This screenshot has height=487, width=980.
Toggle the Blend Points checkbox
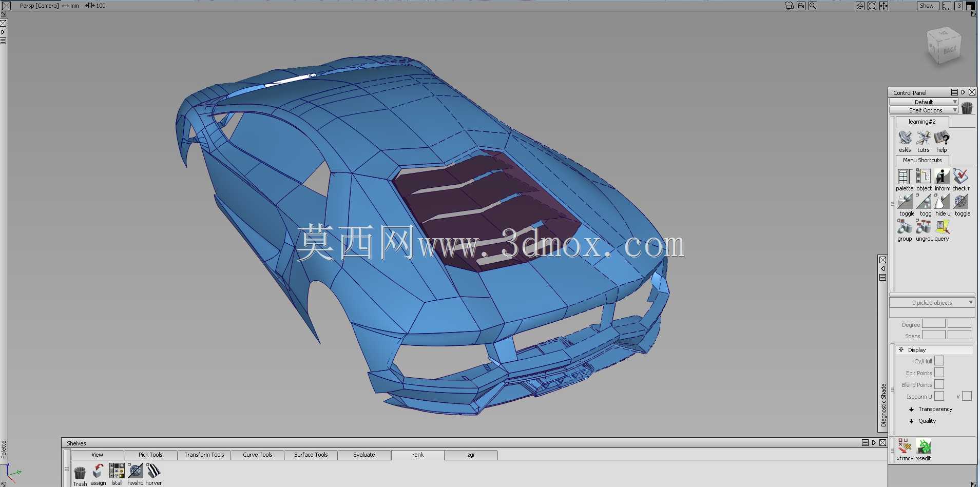pos(939,384)
